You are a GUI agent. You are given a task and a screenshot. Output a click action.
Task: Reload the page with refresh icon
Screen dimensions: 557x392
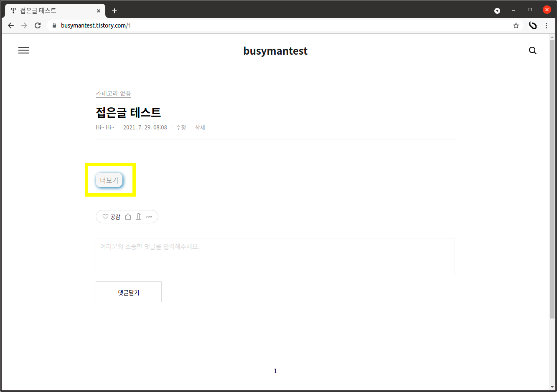click(38, 25)
